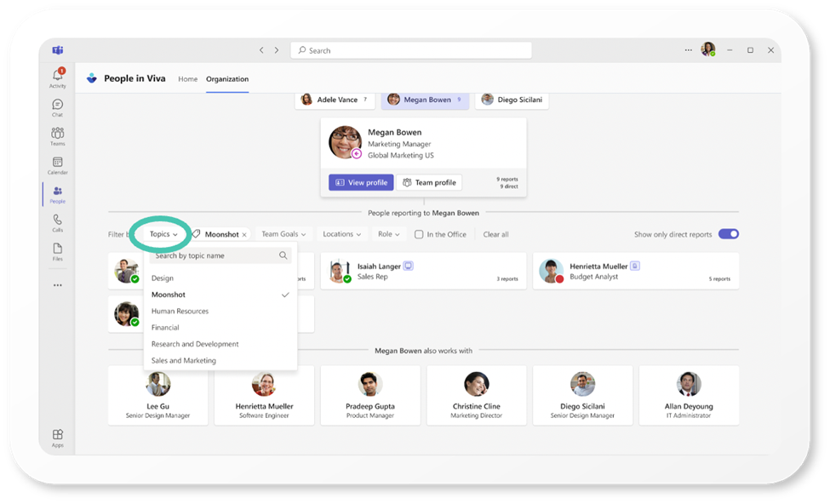830x504 pixels.
Task: Click the Team profile button
Action: coord(428,182)
